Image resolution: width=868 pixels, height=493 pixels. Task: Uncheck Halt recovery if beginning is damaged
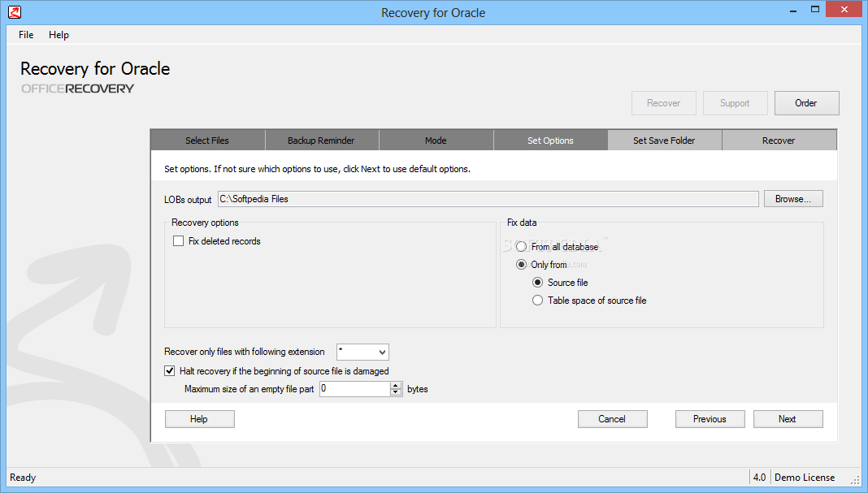pyautogui.click(x=169, y=371)
